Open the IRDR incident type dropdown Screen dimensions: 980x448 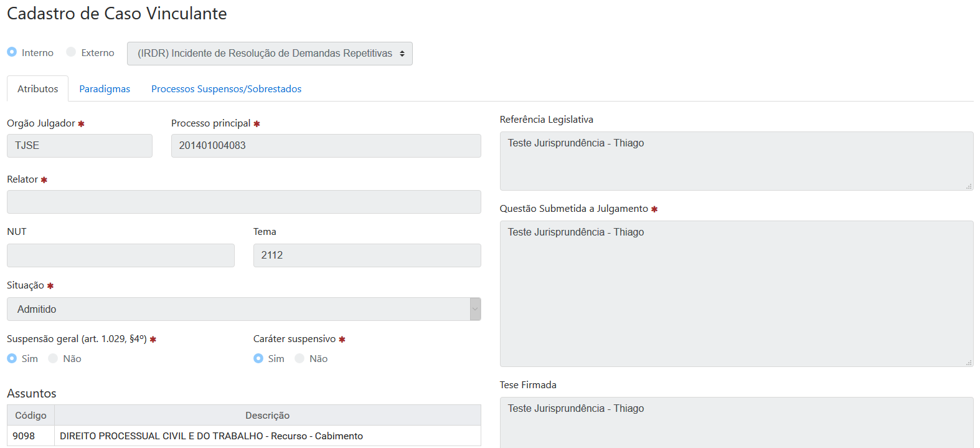(x=270, y=54)
